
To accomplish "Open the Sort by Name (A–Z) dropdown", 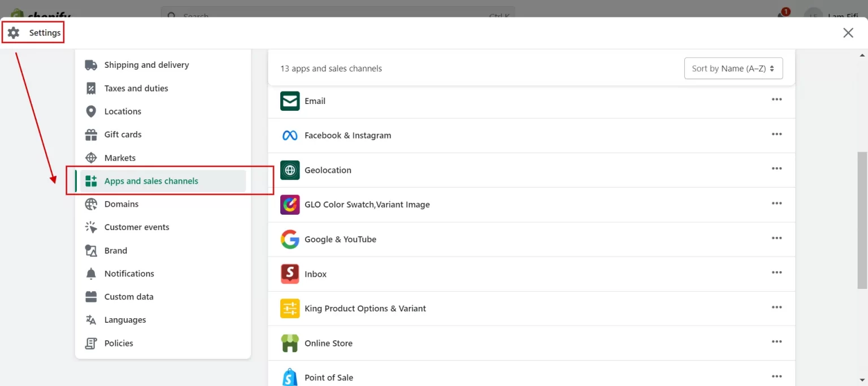I will coord(734,68).
